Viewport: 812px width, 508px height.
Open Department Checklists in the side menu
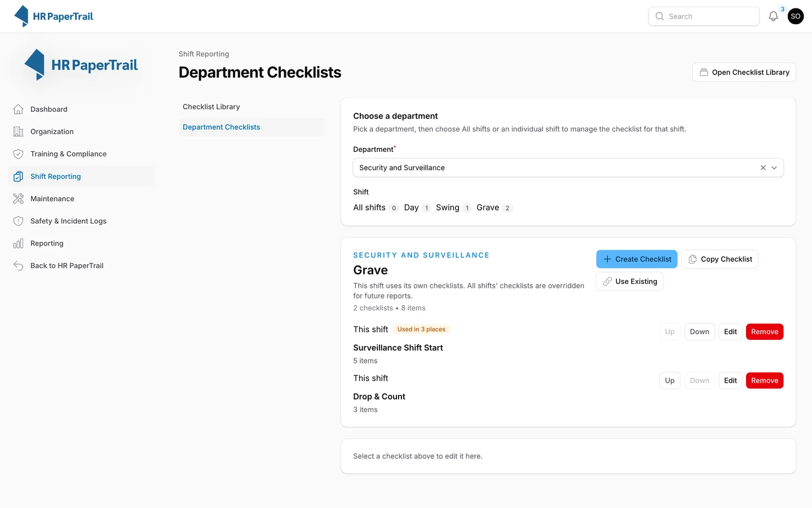tap(251, 127)
